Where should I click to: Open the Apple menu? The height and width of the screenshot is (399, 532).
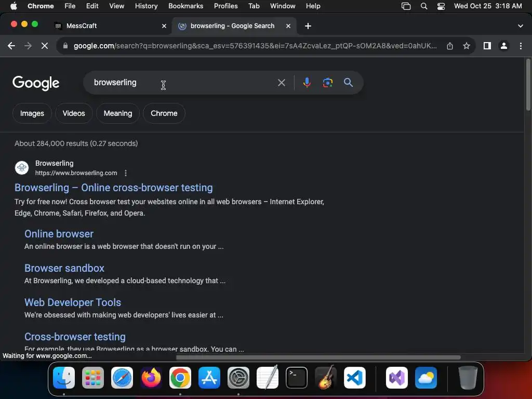pos(14,6)
